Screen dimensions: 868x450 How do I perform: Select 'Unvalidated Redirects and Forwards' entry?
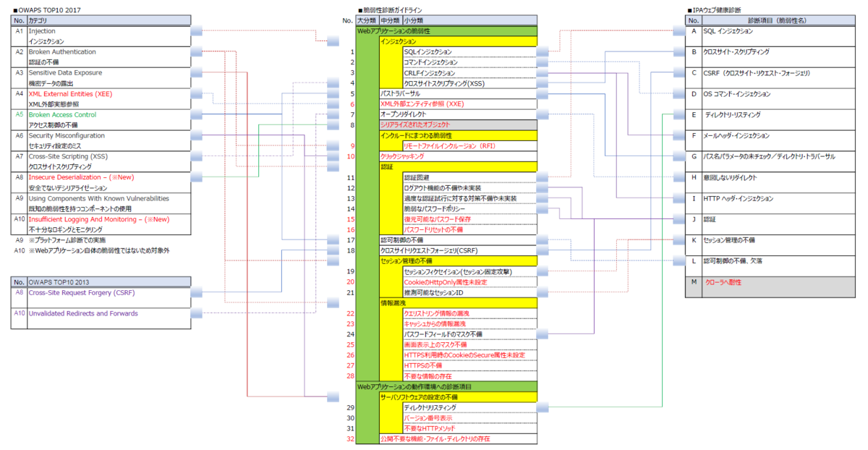point(83,314)
